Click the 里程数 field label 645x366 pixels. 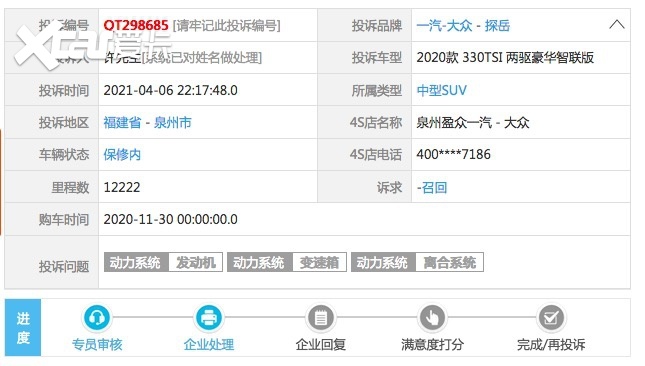(70, 188)
